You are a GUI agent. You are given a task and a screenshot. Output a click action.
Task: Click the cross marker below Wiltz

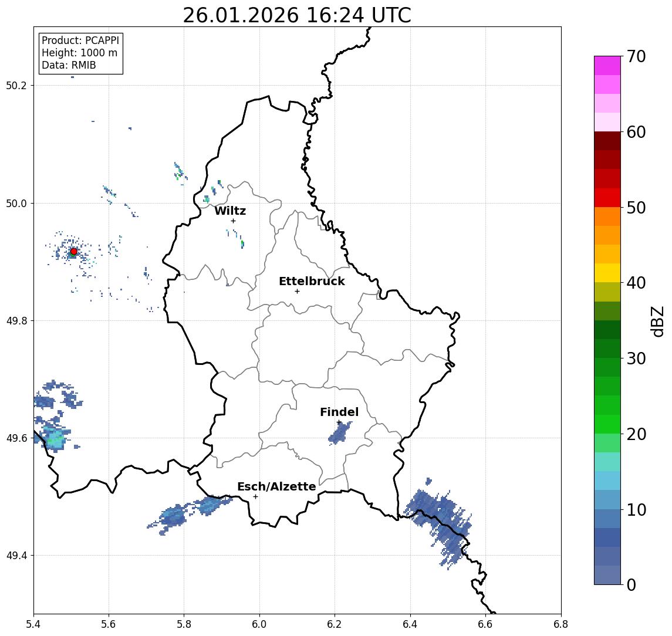tap(233, 221)
